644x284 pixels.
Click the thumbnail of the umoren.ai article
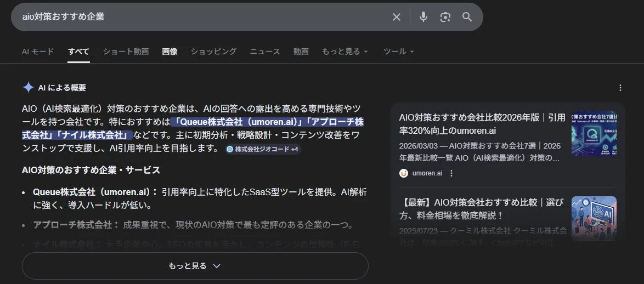tap(594, 134)
